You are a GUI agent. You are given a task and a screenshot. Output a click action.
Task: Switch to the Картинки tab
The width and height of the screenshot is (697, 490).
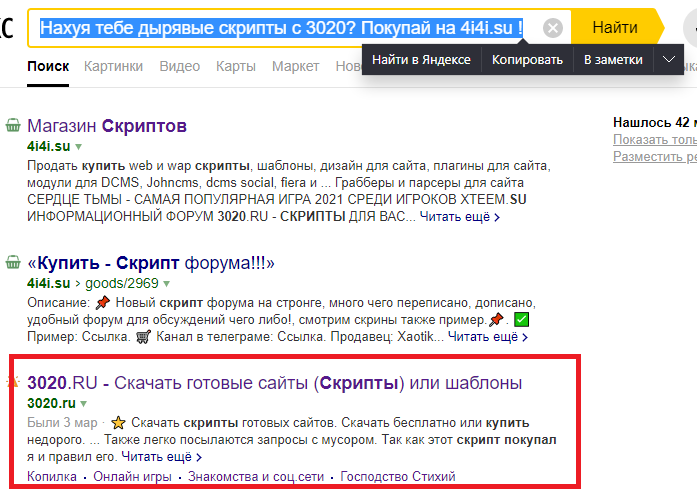tap(113, 66)
